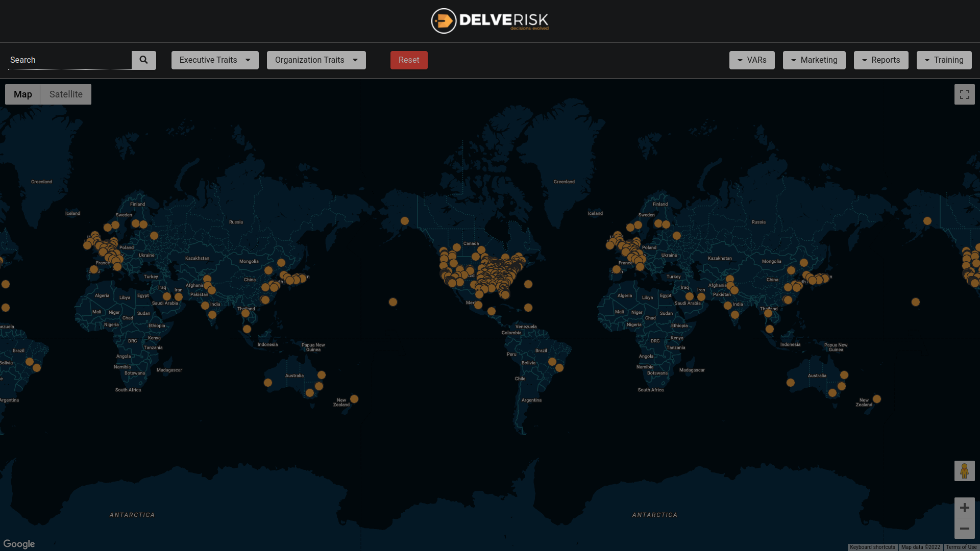This screenshot has width=980, height=551.
Task: Click the Google logo on the map
Action: [x=19, y=544]
